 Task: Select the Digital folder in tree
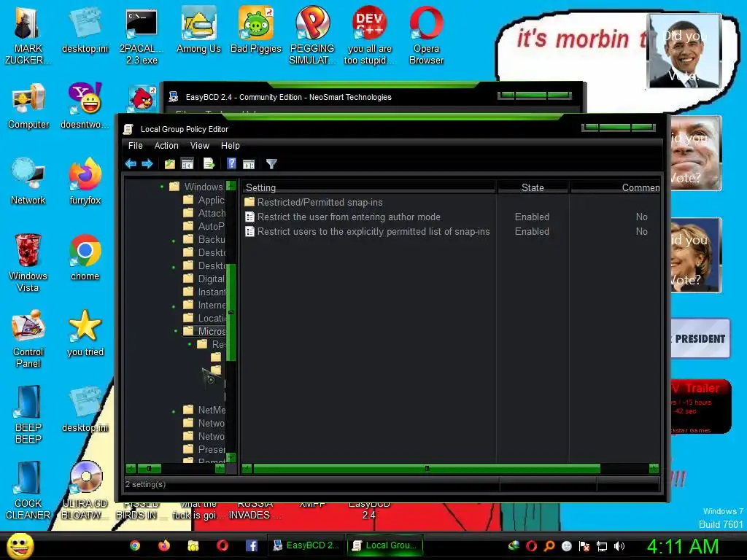tap(204, 279)
